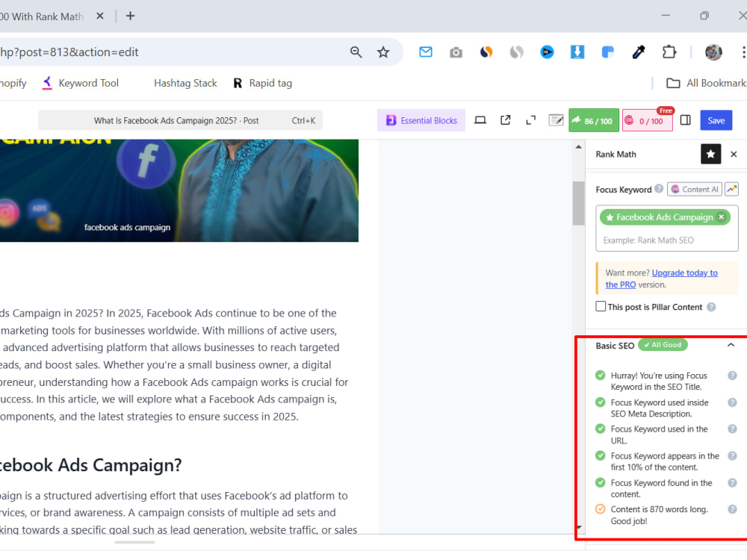Toggle the editor settings sidebar icon
The width and height of the screenshot is (747, 560).
click(x=685, y=120)
